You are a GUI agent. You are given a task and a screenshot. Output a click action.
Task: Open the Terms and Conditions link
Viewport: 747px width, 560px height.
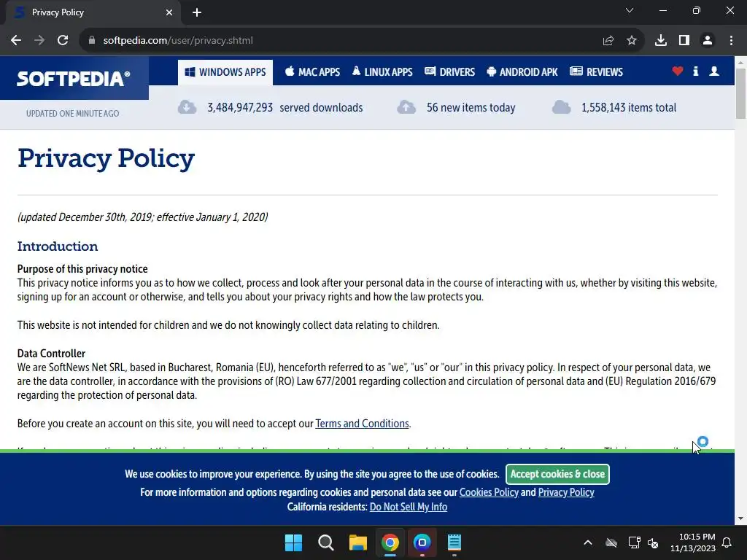coord(362,424)
